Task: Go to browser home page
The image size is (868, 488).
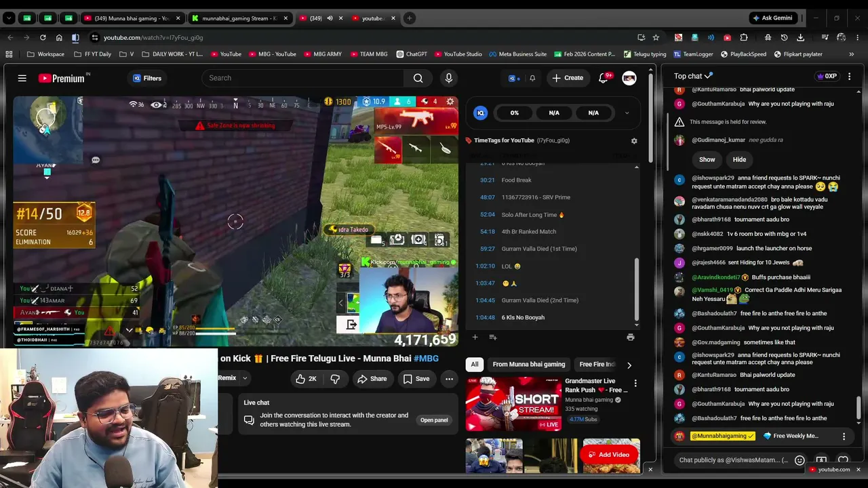Action: coord(59,37)
